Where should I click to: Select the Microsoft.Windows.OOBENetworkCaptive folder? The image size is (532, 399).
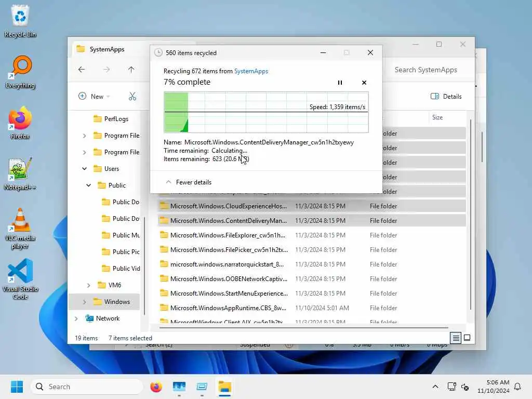312,279
